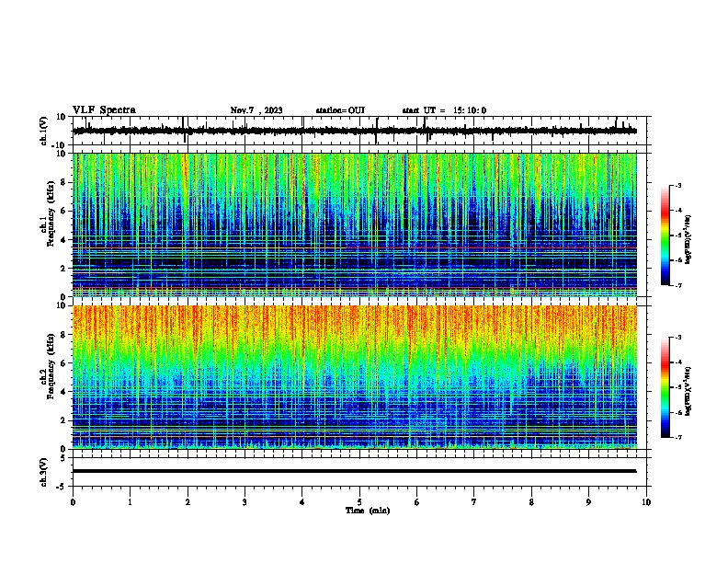Click the ch.2 frequency tick label "2"
The height and width of the screenshot is (563, 728).
[x=63, y=420]
